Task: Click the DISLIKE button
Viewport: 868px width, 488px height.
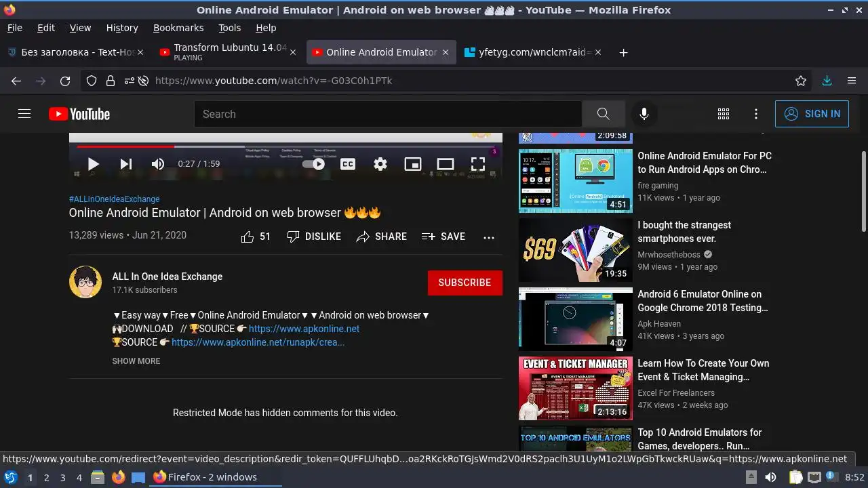Action: point(314,237)
